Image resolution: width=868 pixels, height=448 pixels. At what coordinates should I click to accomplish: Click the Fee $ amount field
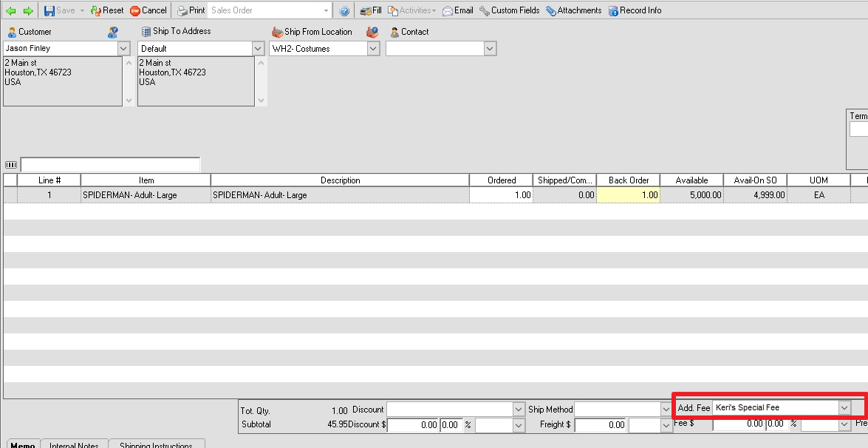739,424
